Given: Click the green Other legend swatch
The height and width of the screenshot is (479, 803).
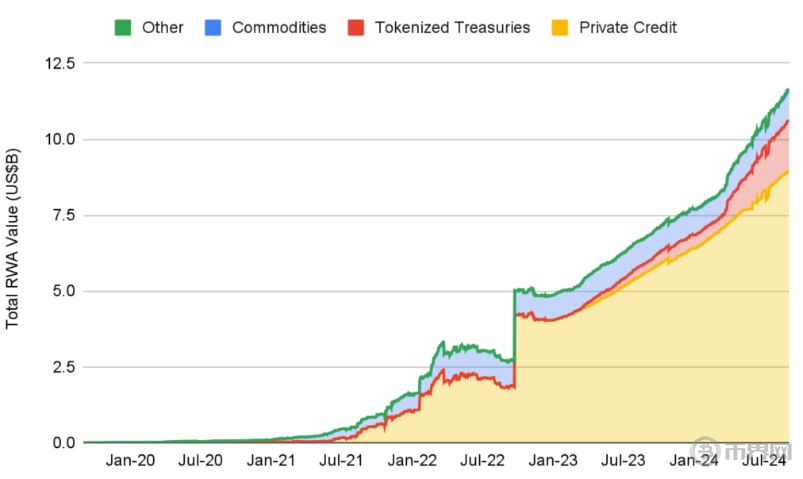Looking at the screenshot, I should click(x=125, y=27).
